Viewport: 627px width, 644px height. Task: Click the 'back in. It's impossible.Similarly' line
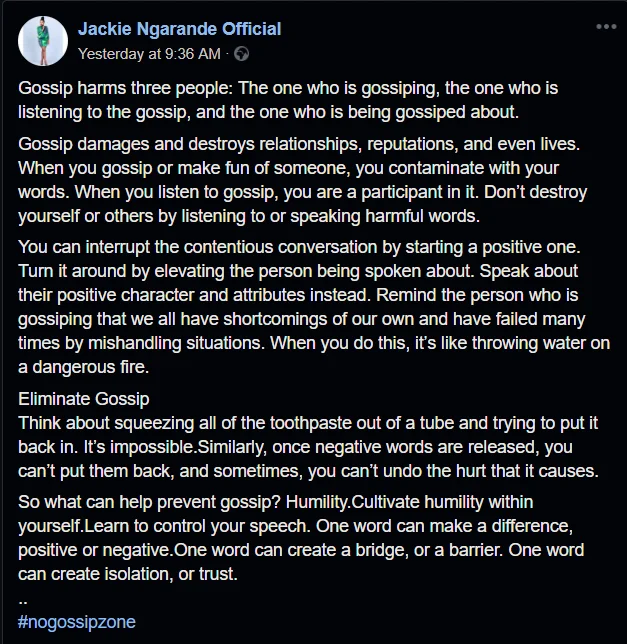pyautogui.click(x=295, y=447)
